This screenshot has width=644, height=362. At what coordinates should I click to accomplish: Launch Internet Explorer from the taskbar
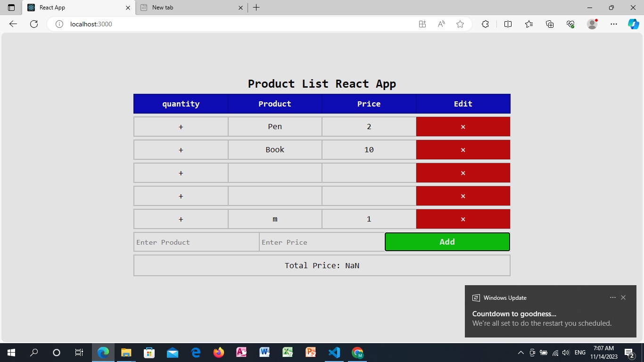[x=195, y=353]
